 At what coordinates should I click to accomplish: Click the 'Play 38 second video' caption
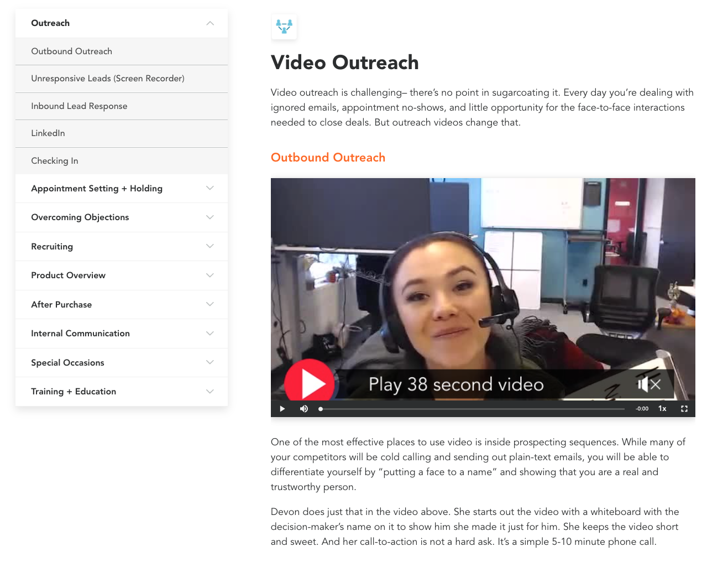point(456,384)
